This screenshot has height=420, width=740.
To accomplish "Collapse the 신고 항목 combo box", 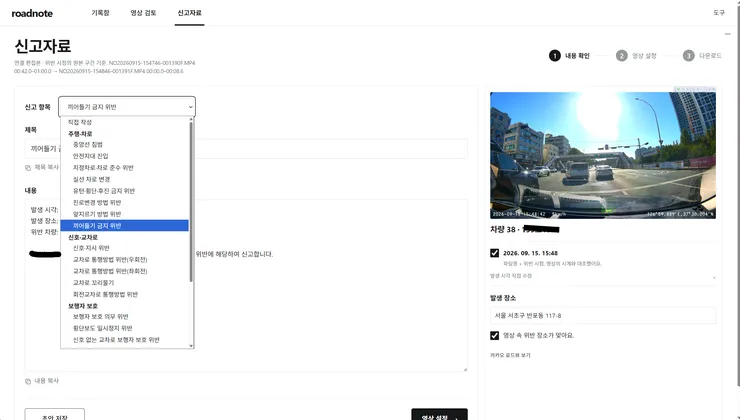I will [127, 107].
